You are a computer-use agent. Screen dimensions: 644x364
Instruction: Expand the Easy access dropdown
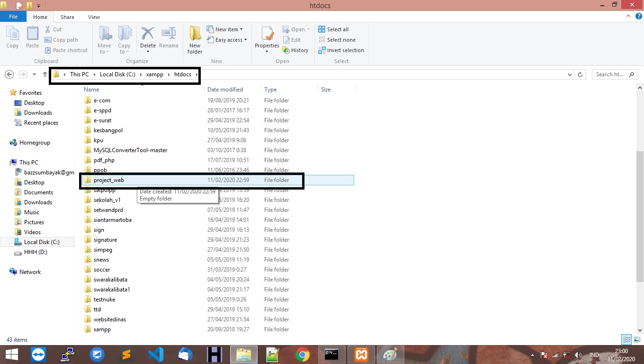[x=228, y=40]
